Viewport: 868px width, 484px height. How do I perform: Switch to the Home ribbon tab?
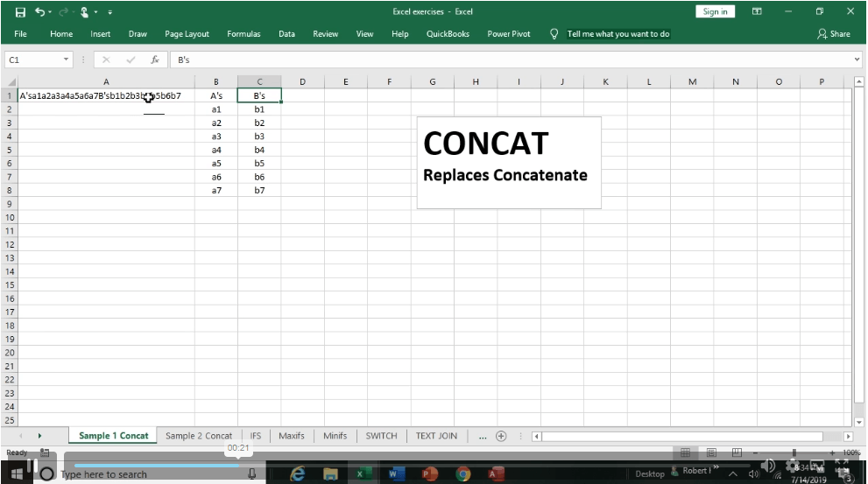[x=61, y=34]
